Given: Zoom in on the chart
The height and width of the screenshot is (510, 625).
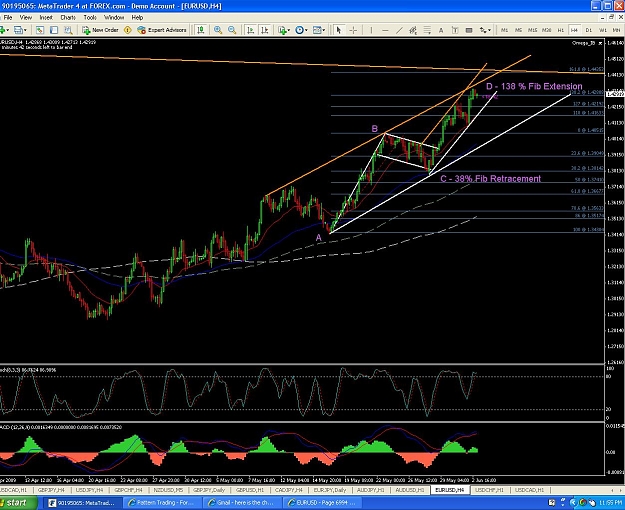Looking at the screenshot, I should (218, 30).
